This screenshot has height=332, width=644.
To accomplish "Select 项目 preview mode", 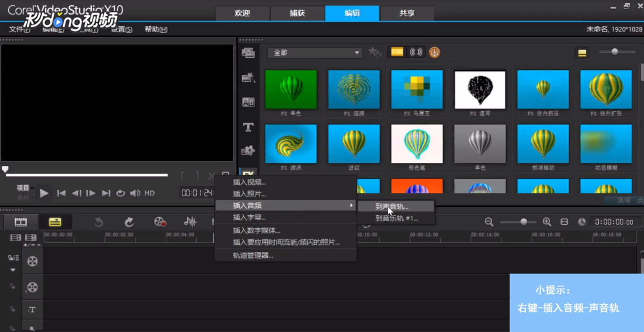I will click(x=23, y=188).
